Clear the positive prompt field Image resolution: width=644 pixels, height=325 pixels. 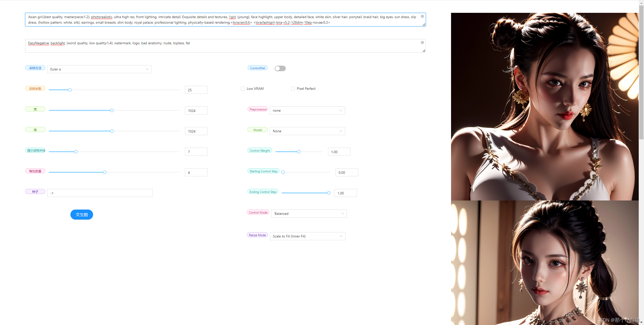422,17
